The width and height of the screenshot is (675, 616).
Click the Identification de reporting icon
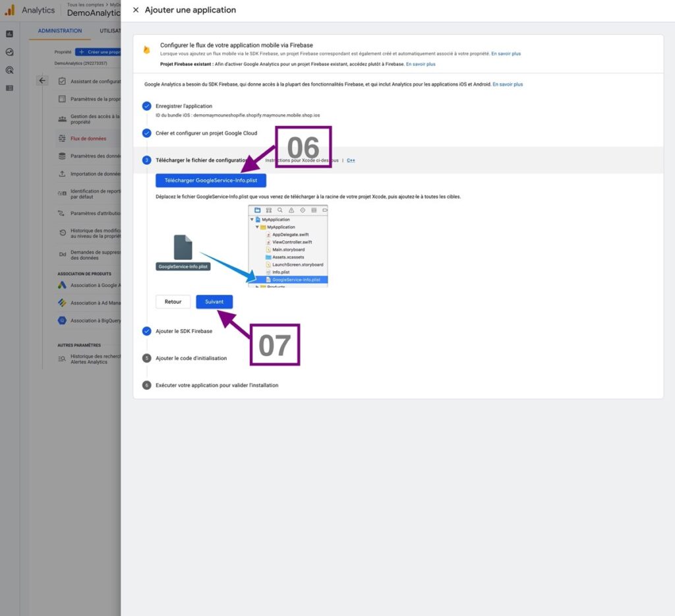tap(62, 193)
